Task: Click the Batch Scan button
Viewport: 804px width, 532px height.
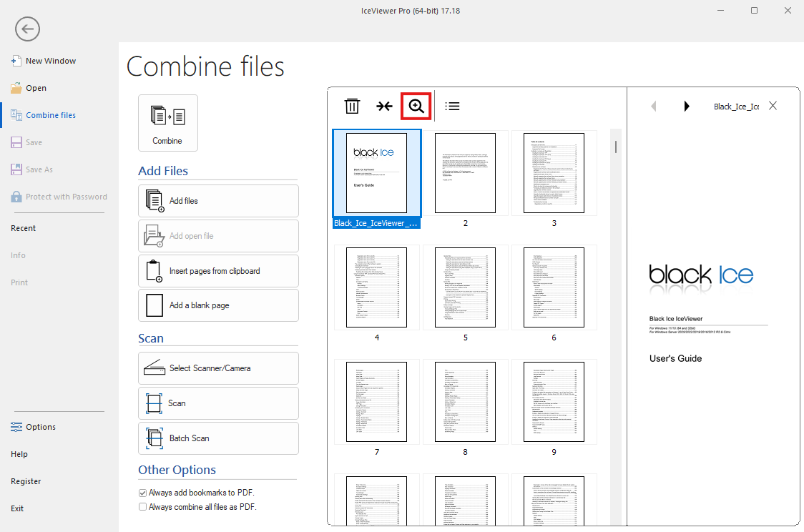Action: [218, 438]
